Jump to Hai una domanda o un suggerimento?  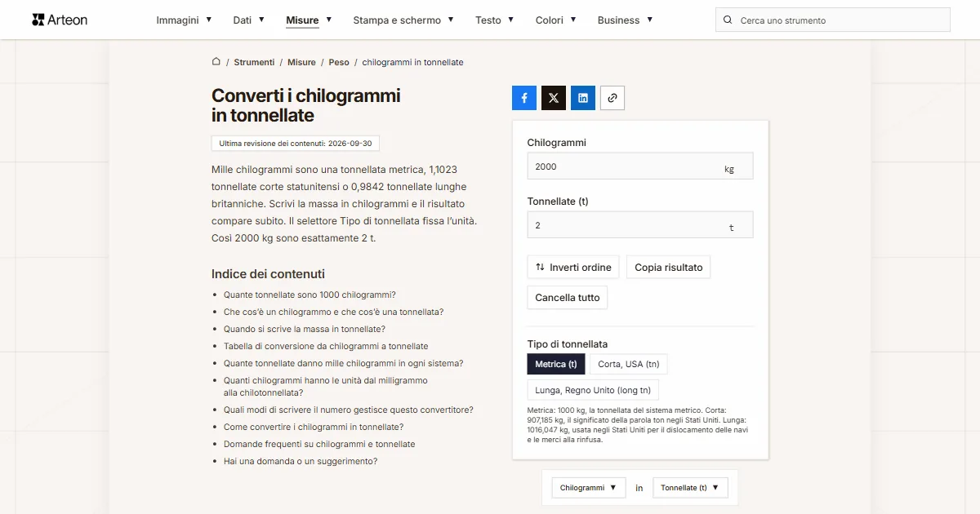(x=301, y=461)
